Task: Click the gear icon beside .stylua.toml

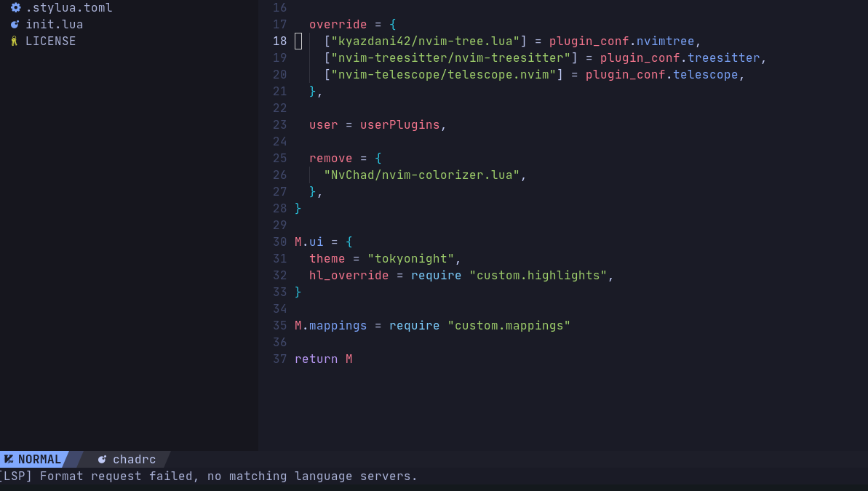Action: [x=15, y=8]
